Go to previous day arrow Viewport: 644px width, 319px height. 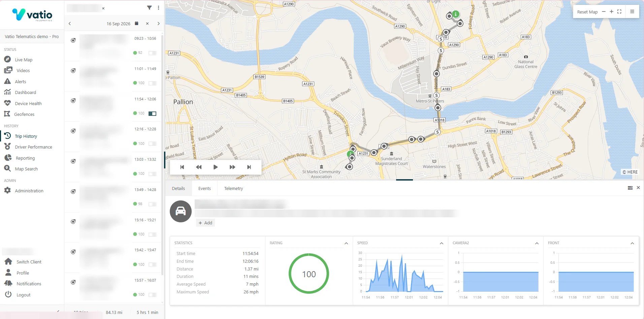click(70, 24)
